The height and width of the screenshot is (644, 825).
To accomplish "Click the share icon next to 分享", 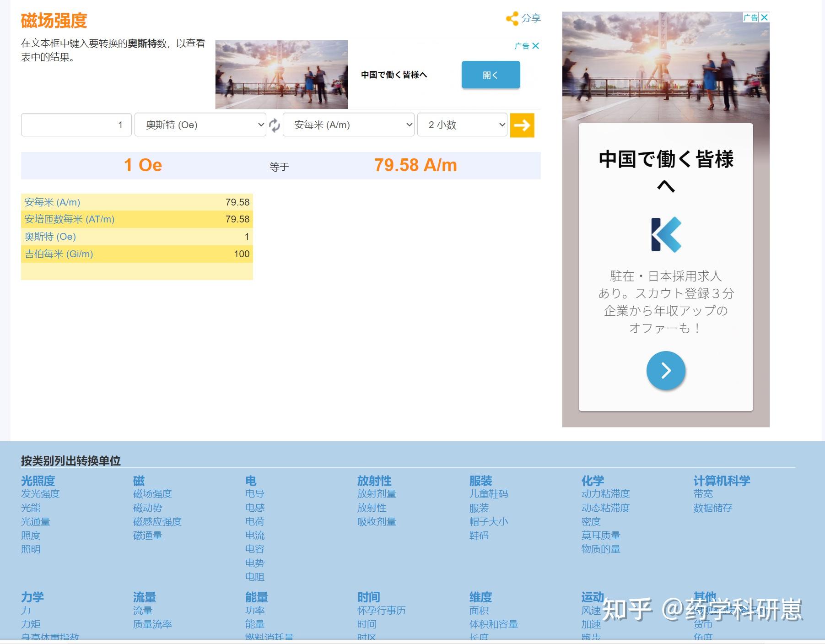I will pyautogui.click(x=512, y=18).
